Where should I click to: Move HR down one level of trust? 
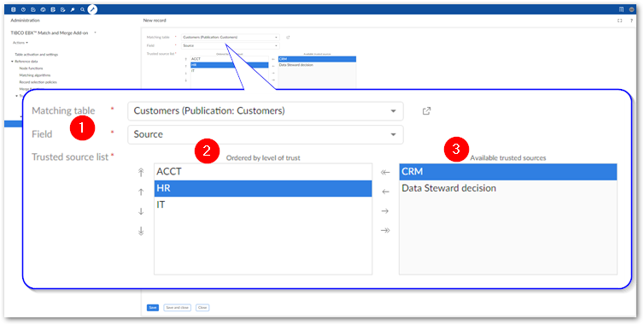coord(141,211)
